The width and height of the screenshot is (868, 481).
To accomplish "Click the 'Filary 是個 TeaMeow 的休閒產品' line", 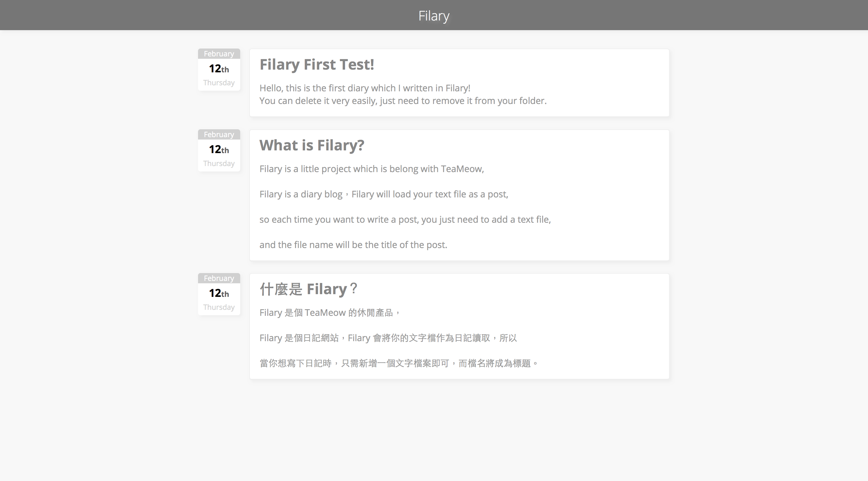I will pos(329,313).
